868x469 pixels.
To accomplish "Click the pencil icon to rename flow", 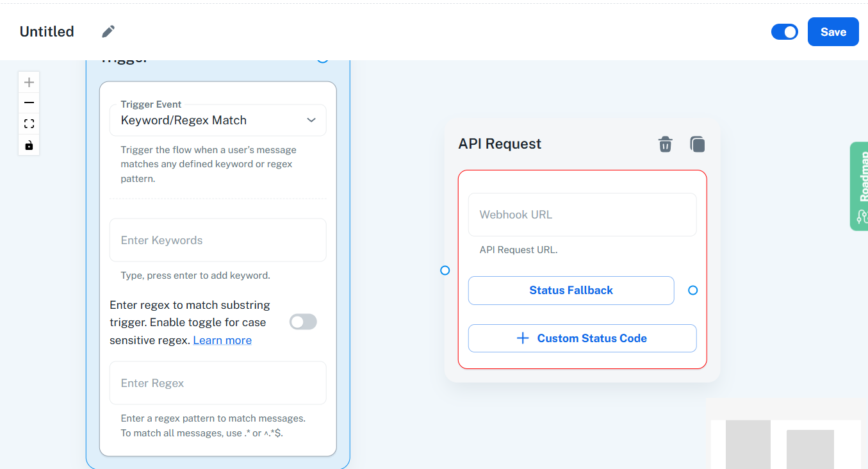I will (x=108, y=31).
